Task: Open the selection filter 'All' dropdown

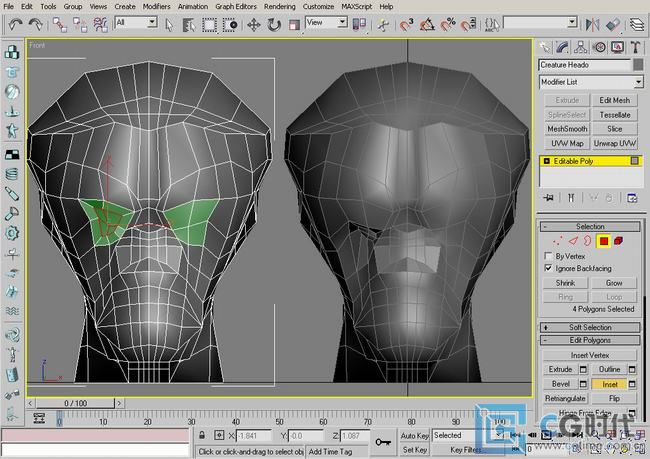Action: [x=152, y=22]
